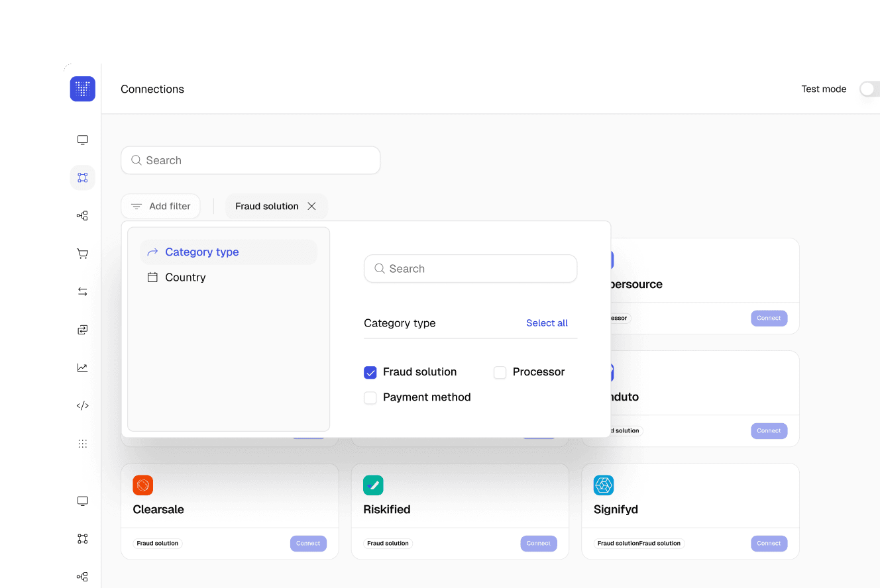Screen dimensions: 880x588
Task: Open the dotted grid apps sidebar icon
Action: pyautogui.click(x=83, y=444)
